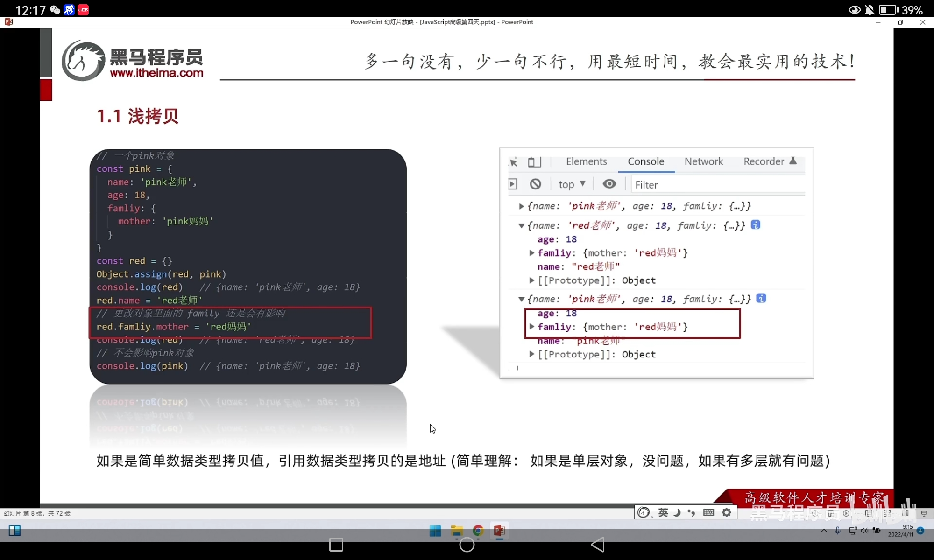This screenshot has width=934, height=560.
Task: Expand the first logged pink老师 object
Action: [x=521, y=206]
